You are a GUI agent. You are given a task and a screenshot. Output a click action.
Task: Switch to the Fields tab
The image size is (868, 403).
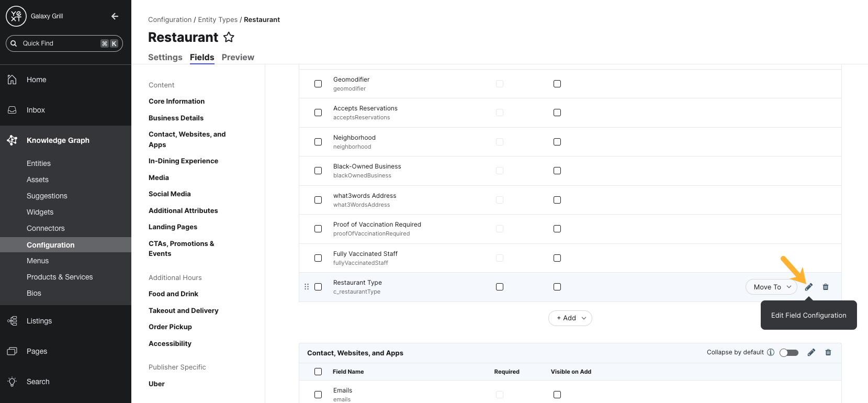202,57
